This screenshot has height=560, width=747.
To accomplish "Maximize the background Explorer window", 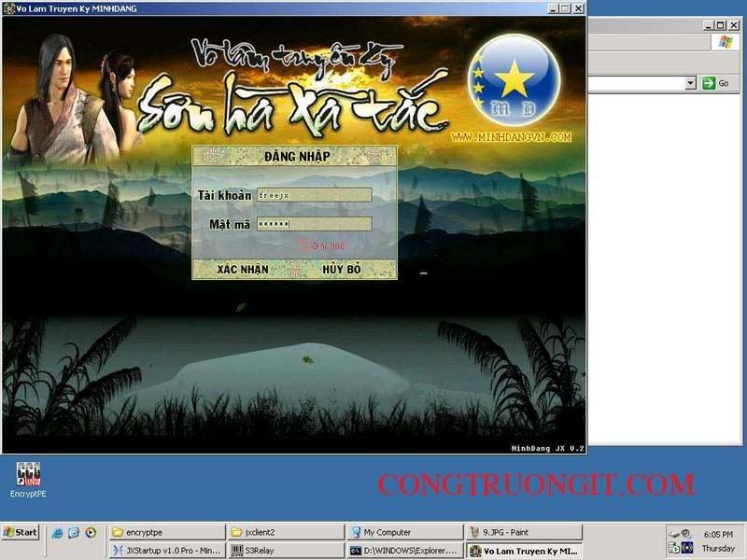I will point(721,25).
